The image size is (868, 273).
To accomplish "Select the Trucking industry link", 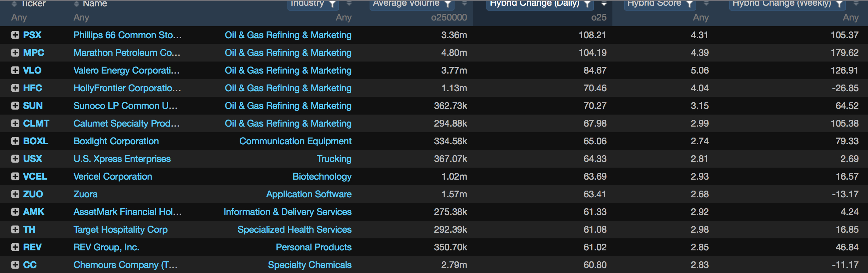I will click(334, 159).
